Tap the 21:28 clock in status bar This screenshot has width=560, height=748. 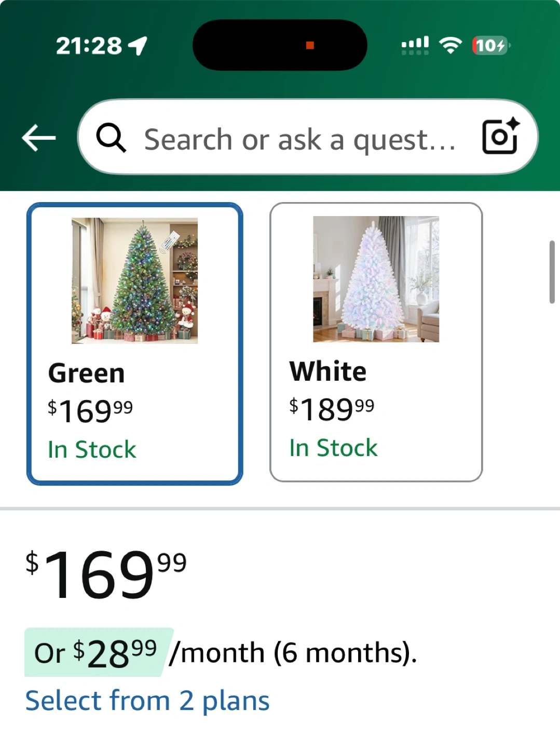89,46
